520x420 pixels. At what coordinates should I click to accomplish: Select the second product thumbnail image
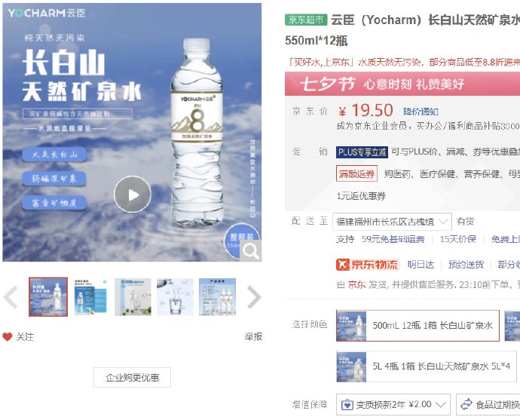90,297
